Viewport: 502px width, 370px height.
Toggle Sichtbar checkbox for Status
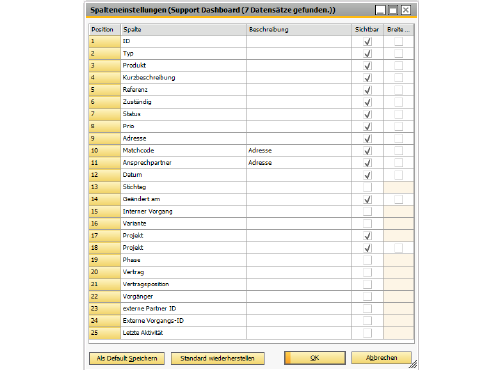367,114
